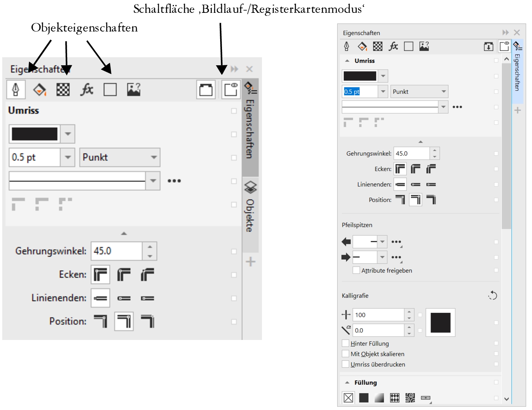Choose the solid uniform fill icon under Füllung
532x410 pixels.
click(364, 398)
